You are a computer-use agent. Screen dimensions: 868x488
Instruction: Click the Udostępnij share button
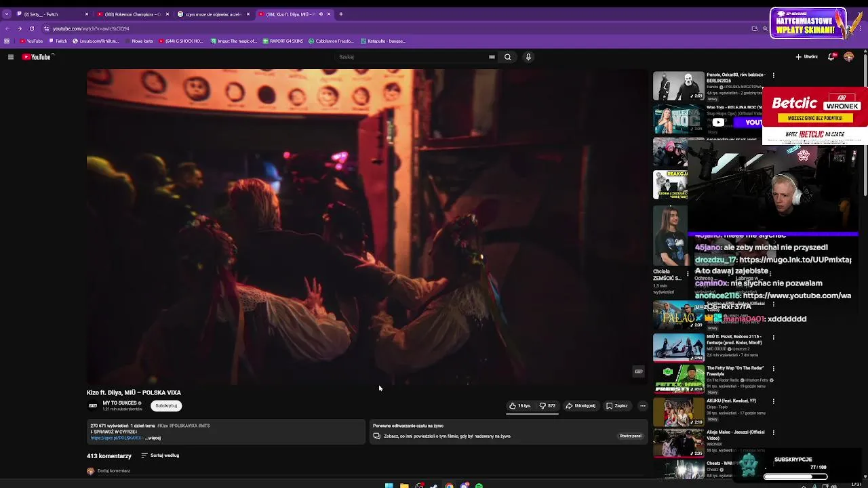[580, 406]
